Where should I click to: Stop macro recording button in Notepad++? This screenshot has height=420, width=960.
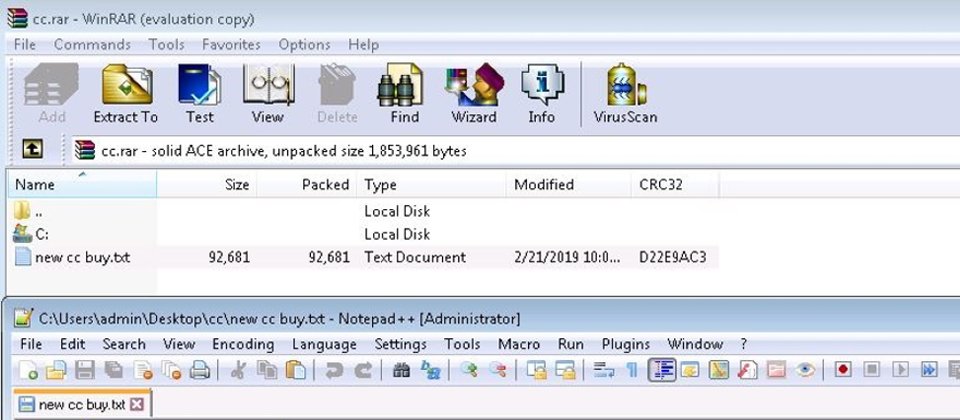coord(872,370)
